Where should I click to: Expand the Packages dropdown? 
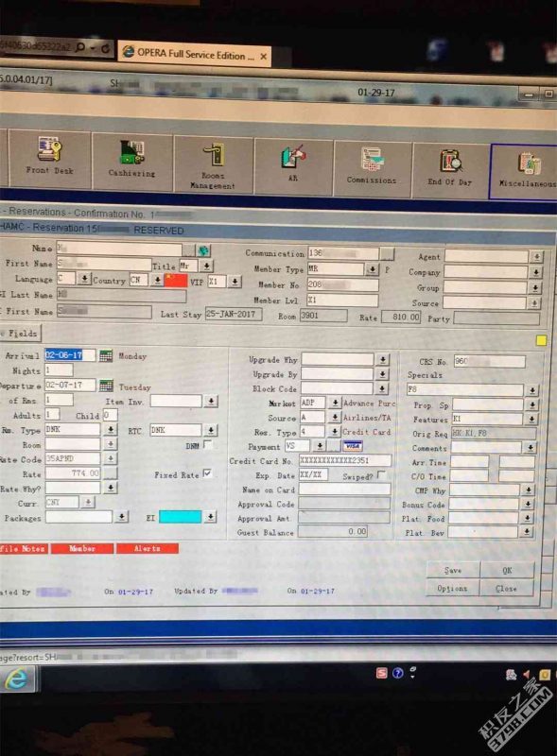[122, 517]
